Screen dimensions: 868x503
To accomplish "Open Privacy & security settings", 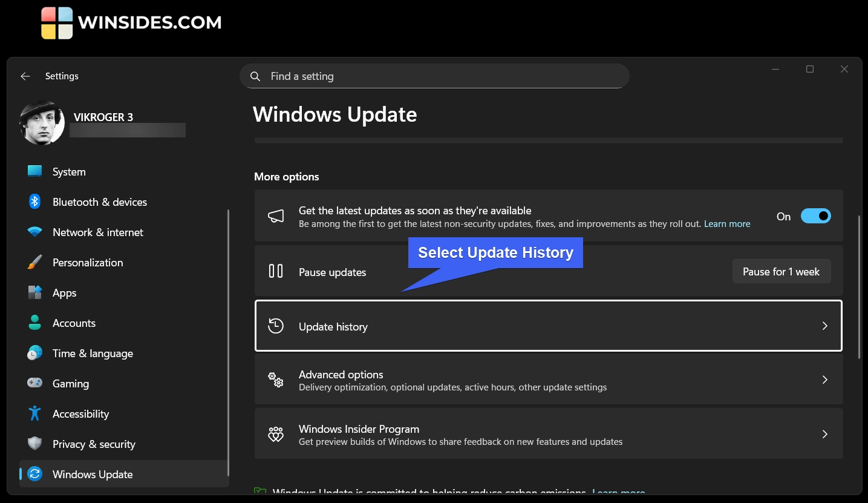I will 94,444.
